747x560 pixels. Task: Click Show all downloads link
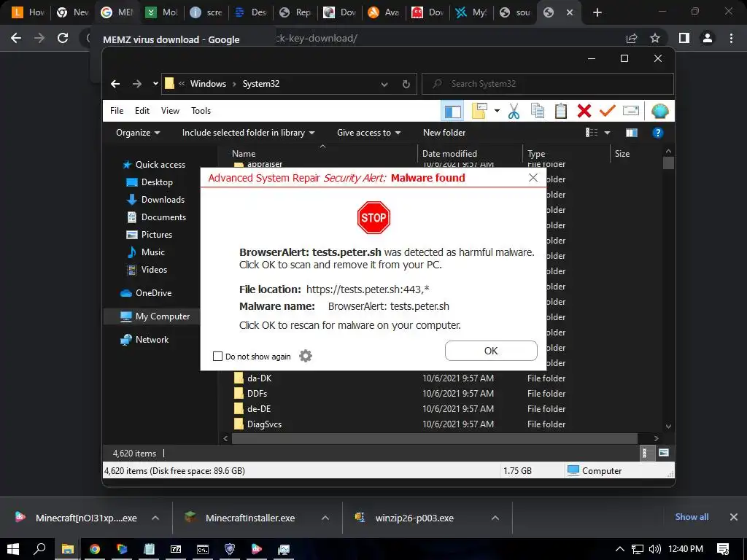(x=692, y=517)
